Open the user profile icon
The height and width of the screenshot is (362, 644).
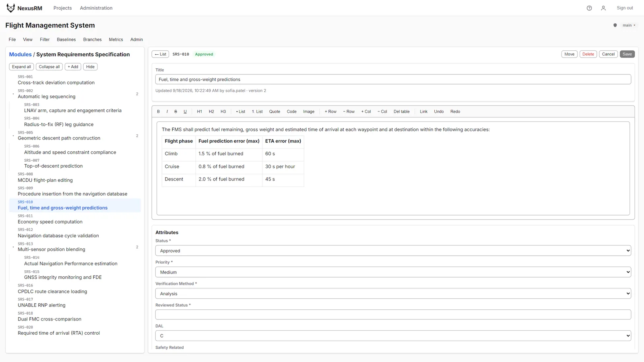(603, 8)
